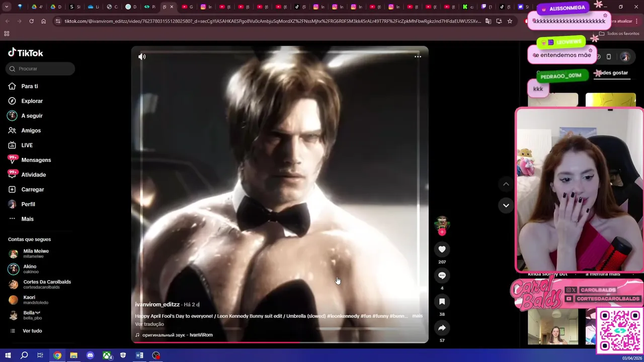644x362 pixels.
Task: Open the Chrome home page button
Action: click(44, 21)
